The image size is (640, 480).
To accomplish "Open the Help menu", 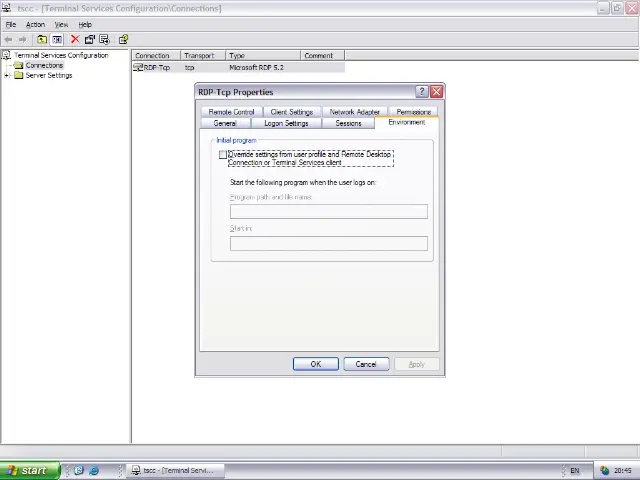I will click(85, 24).
